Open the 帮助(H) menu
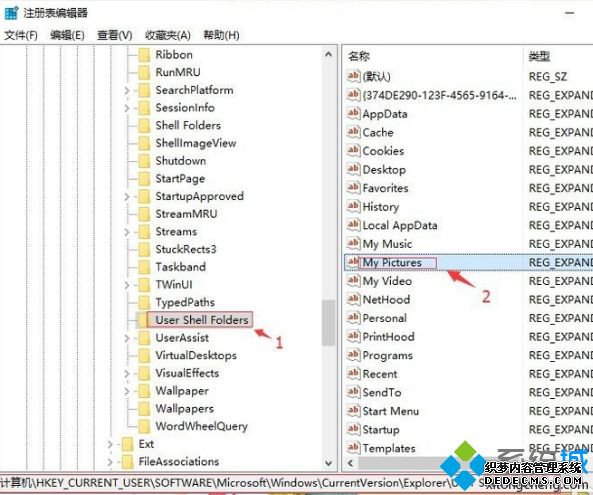This screenshot has height=495, width=593. (x=222, y=35)
